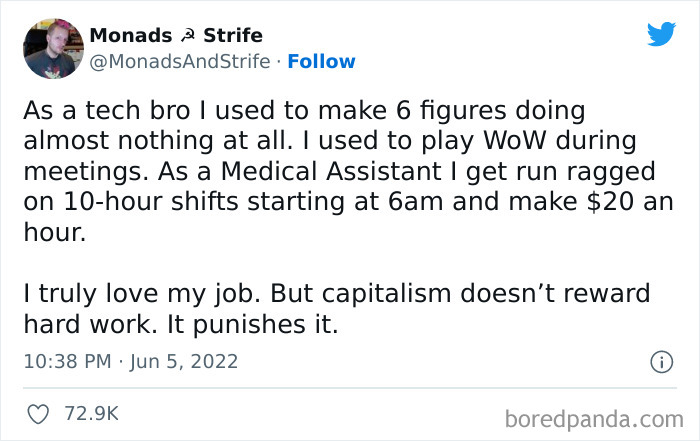Click the hammer and sickle emoji in name

coord(187,36)
